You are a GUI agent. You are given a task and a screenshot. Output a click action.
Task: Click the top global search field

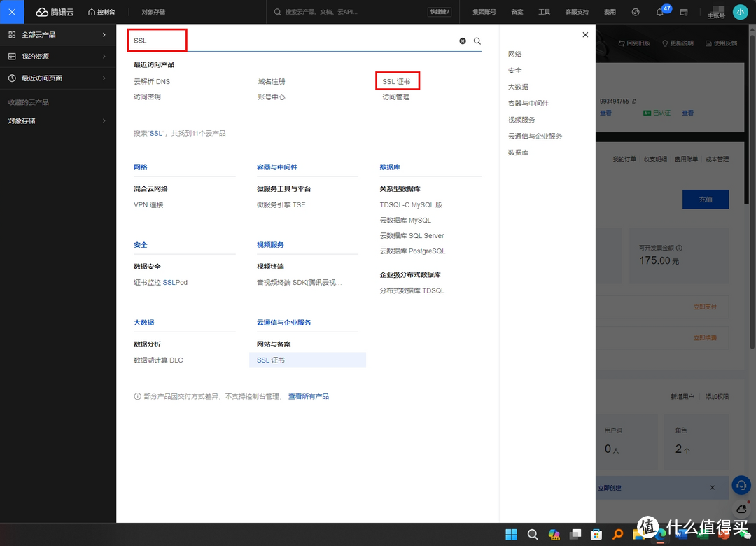point(363,12)
